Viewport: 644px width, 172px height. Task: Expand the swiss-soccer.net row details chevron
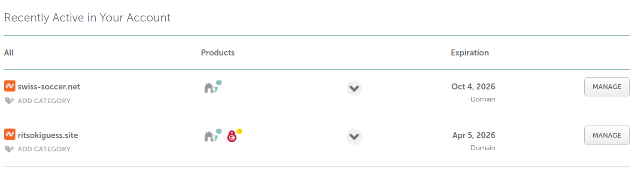354,89
